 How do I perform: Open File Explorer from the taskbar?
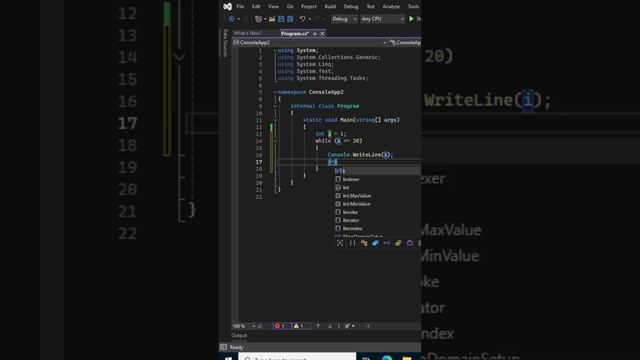click(407, 358)
